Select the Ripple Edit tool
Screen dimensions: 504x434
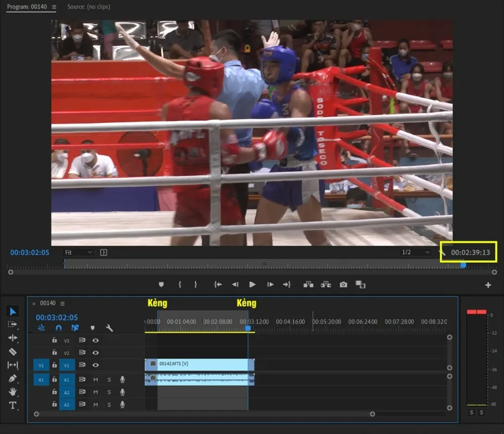[x=13, y=338]
